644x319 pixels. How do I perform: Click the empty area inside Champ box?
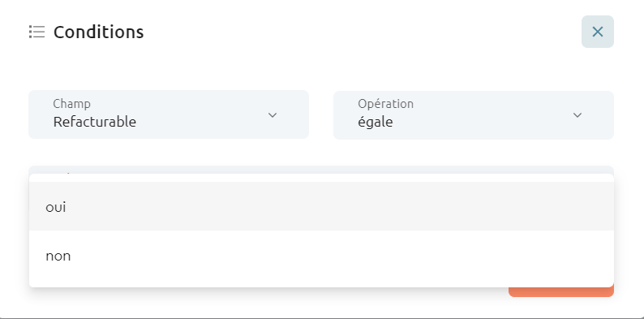click(201, 115)
